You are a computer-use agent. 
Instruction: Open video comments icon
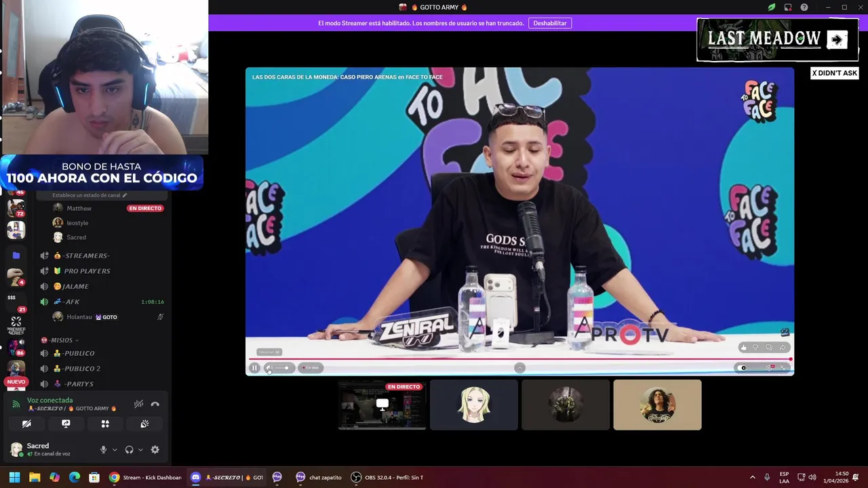click(x=769, y=348)
